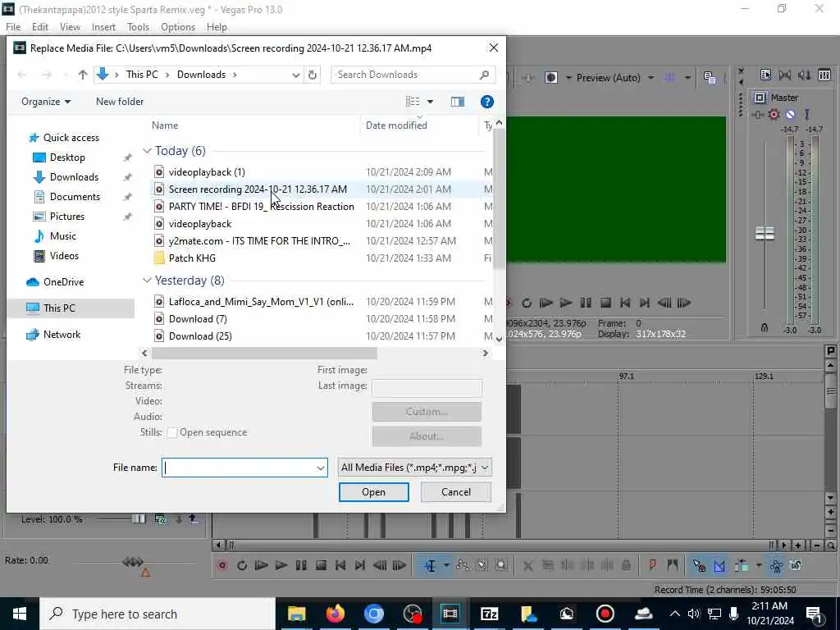Open the Edit menu
Screen dimensions: 840x630
pyautogui.click(x=39, y=27)
